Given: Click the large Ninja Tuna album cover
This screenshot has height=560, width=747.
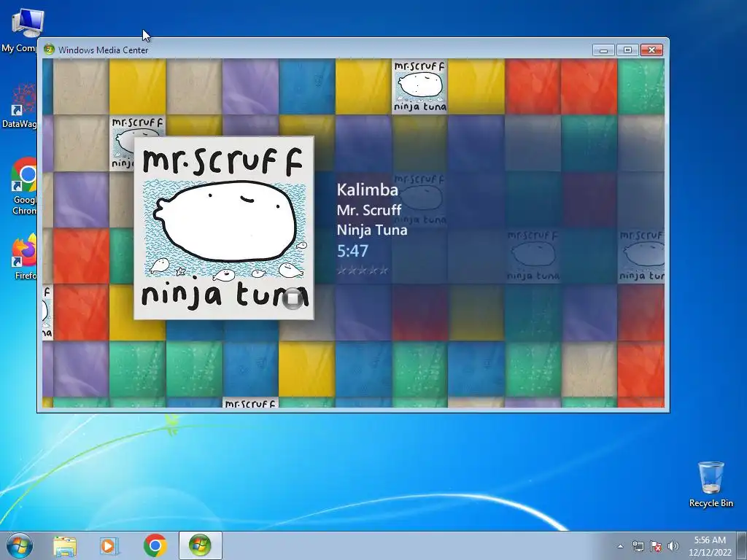Looking at the screenshot, I should click(x=224, y=228).
